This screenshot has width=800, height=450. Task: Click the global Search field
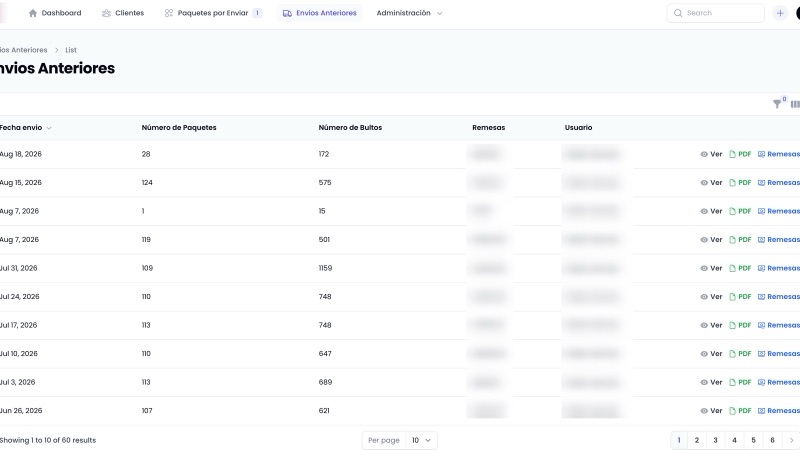(715, 13)
